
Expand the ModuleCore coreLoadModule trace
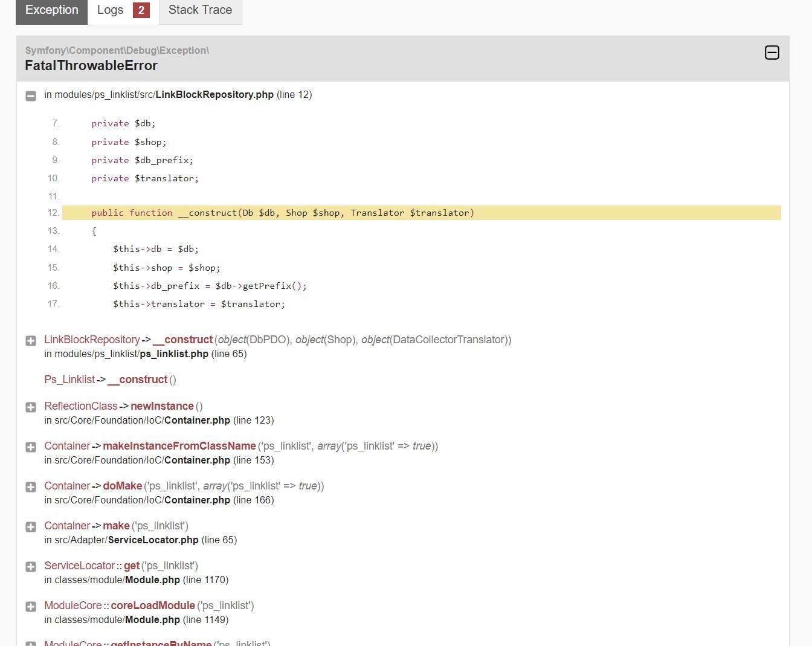(x=31, y=607)
